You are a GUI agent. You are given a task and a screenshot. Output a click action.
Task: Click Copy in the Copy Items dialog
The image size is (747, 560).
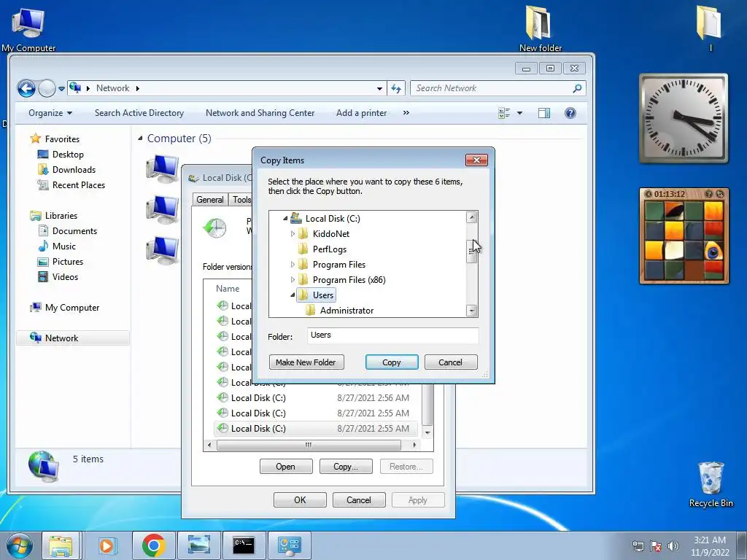[x=392, y=362]
